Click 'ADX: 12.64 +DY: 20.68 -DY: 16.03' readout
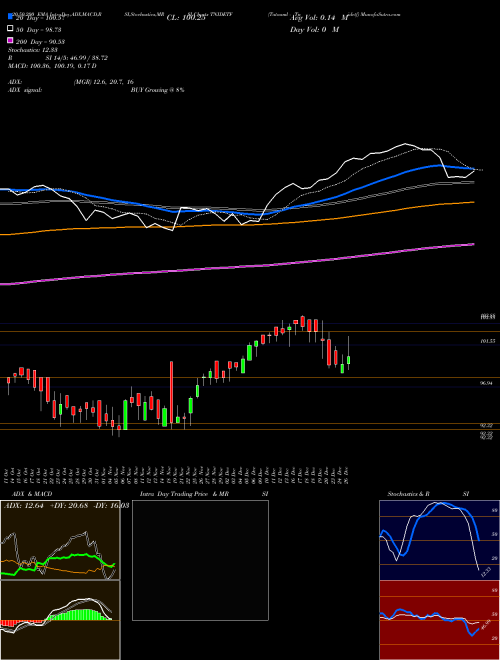Screen dimensions: 500x660 [x=66, y=506]
